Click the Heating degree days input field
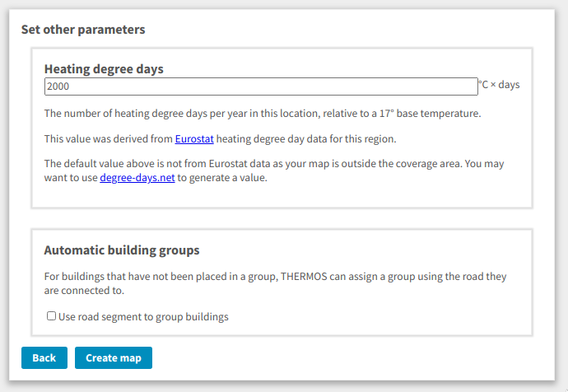This screenshot has height=392, width=568. click(x=261, y=86)
